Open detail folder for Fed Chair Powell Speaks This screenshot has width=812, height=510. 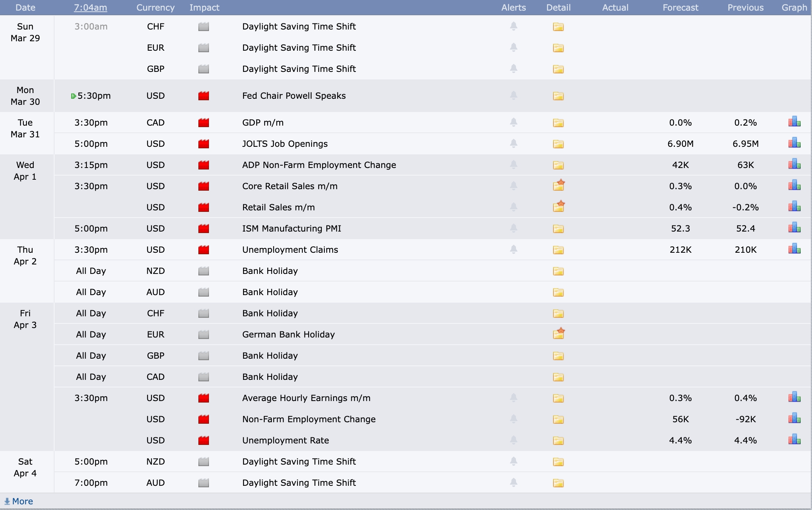click(x=558, y=96)
